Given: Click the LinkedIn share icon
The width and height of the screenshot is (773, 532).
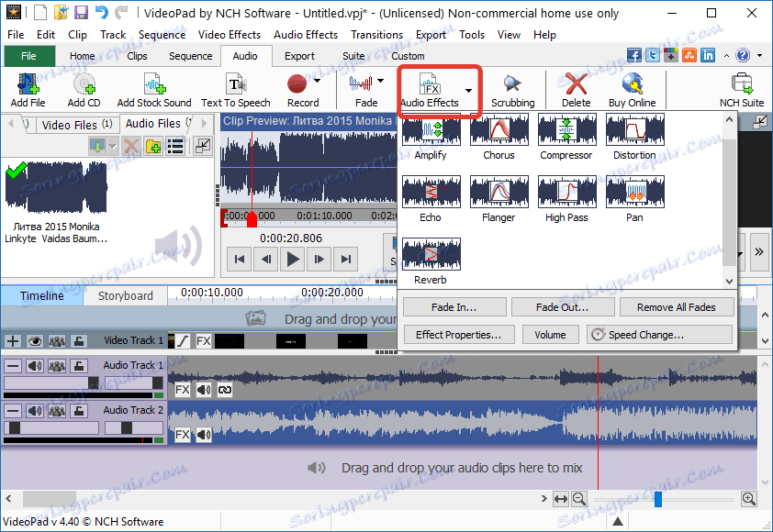Looking at the screenshot, I should pos(708,55).
